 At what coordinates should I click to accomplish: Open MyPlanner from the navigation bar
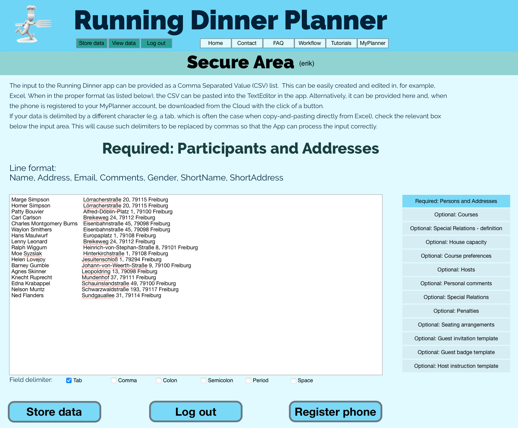point(373,43)
